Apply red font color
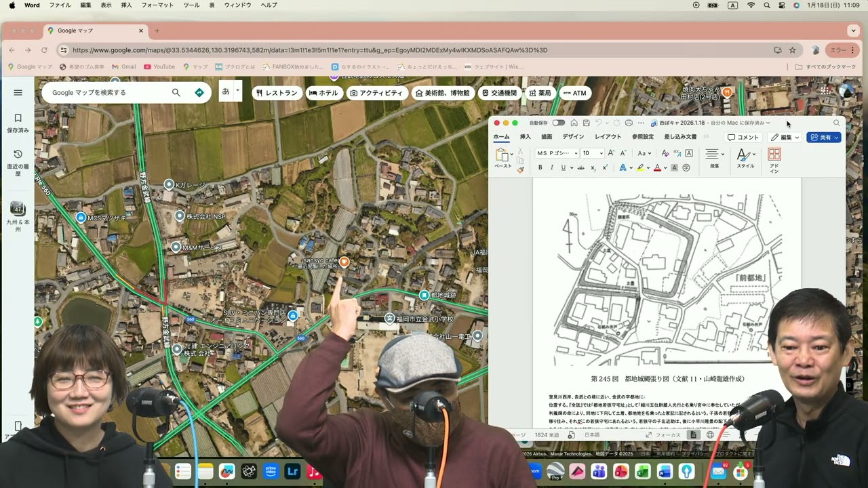This screenshot has height=488, width=868. coord(657,167)
